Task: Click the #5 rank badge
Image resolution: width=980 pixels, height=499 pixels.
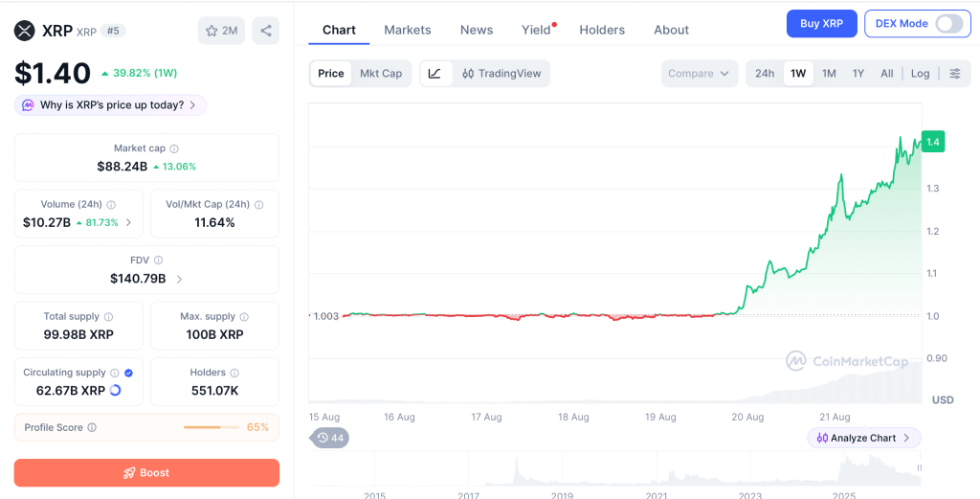Action: [113, 31]
